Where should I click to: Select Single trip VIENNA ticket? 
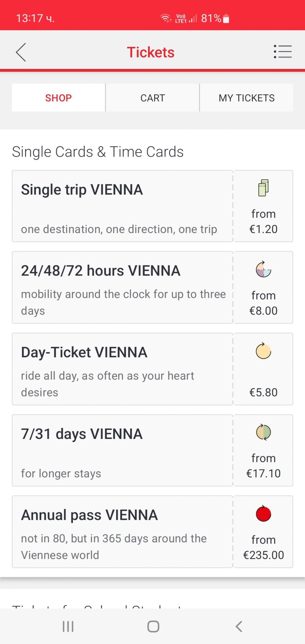click(x=122, y=206)
